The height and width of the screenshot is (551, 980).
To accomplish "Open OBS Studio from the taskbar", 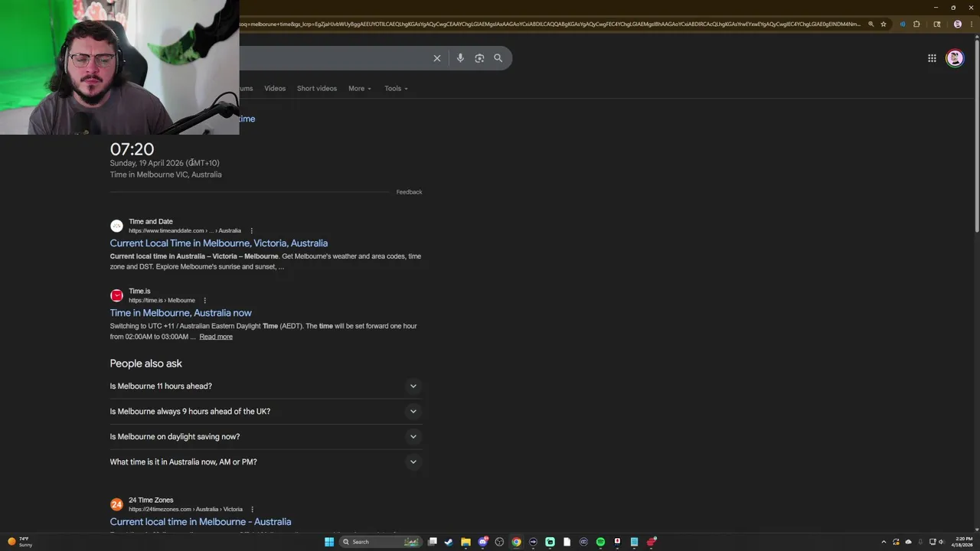I will [499, 542].
